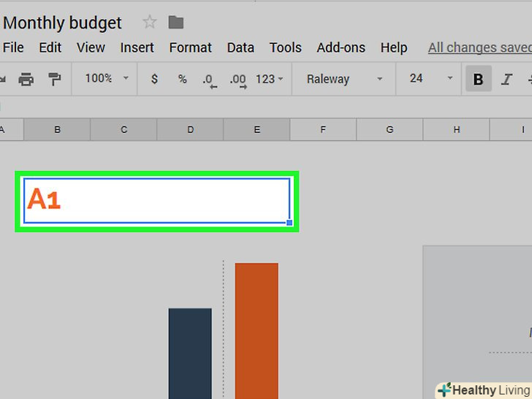Open the Add-ons menu
Screen dimensions: 532x399
341,47
